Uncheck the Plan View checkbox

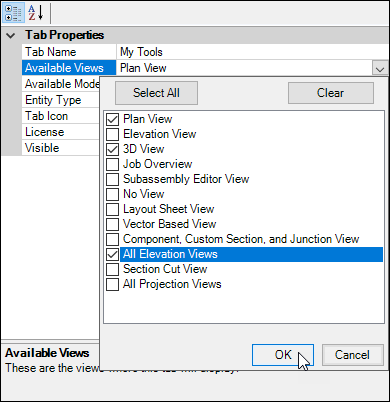click(112, 119)
